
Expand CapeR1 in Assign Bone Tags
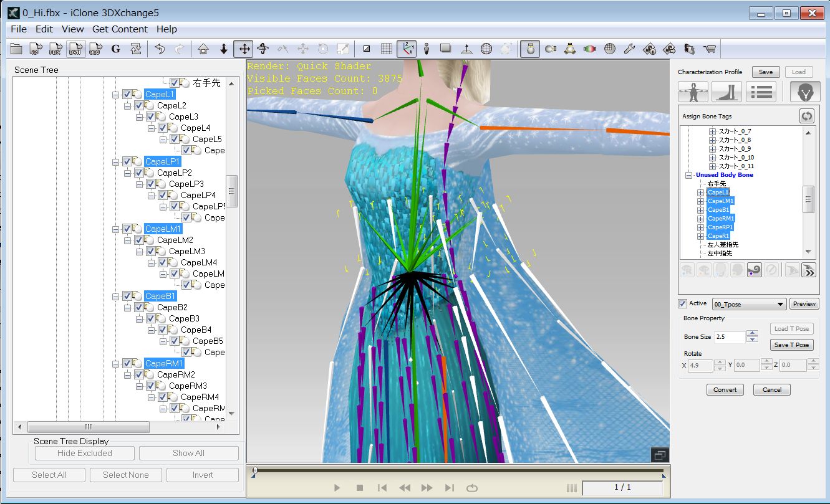click(700, 236)
